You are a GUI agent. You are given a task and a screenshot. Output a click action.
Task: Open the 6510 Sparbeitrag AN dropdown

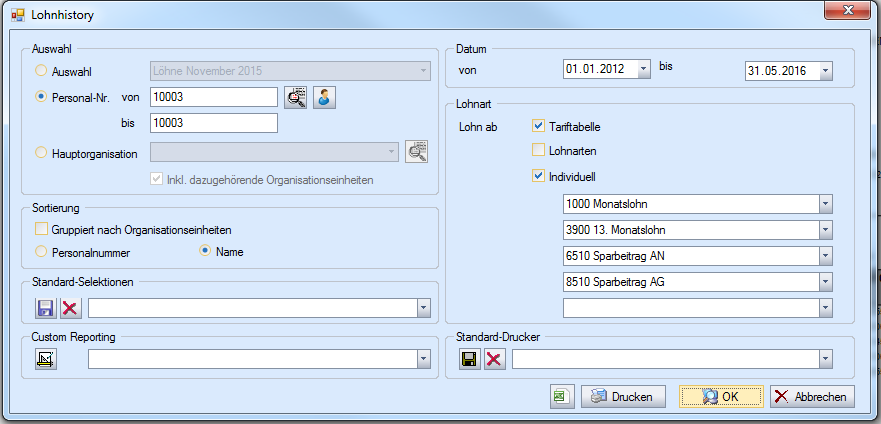click(x=825, y=256)
